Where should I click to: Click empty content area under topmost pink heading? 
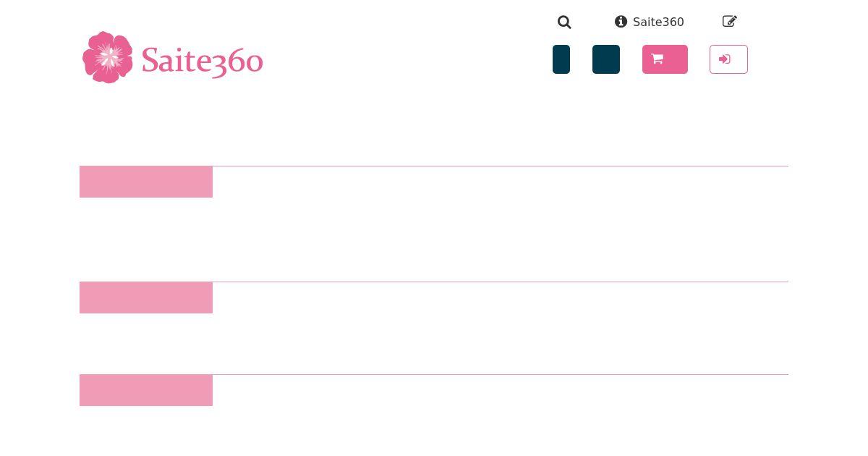[x=434, y=240]
